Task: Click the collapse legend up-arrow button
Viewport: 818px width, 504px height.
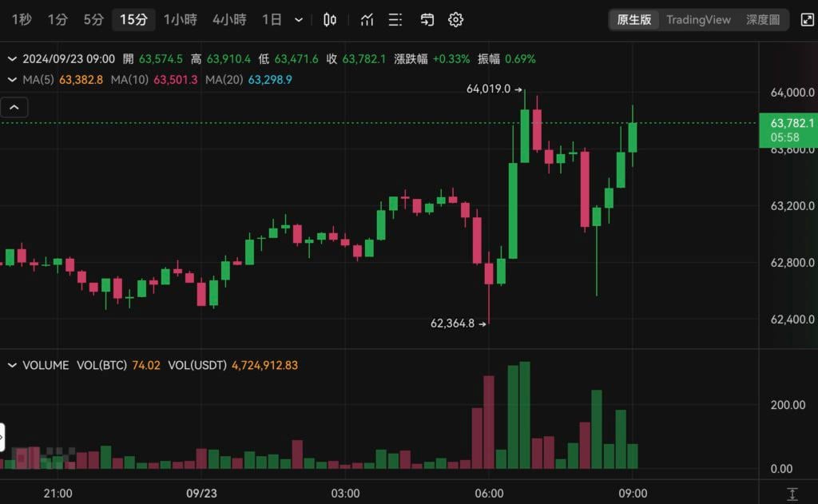Action: (14, 107)
